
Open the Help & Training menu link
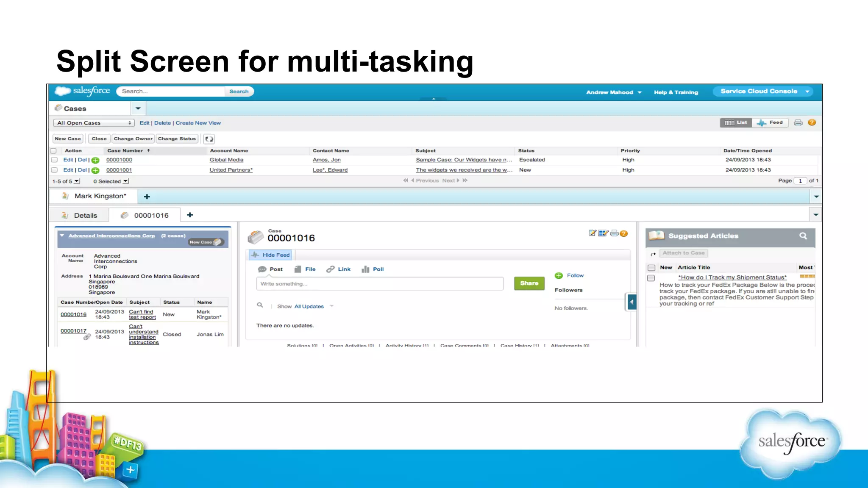point(676,92)
